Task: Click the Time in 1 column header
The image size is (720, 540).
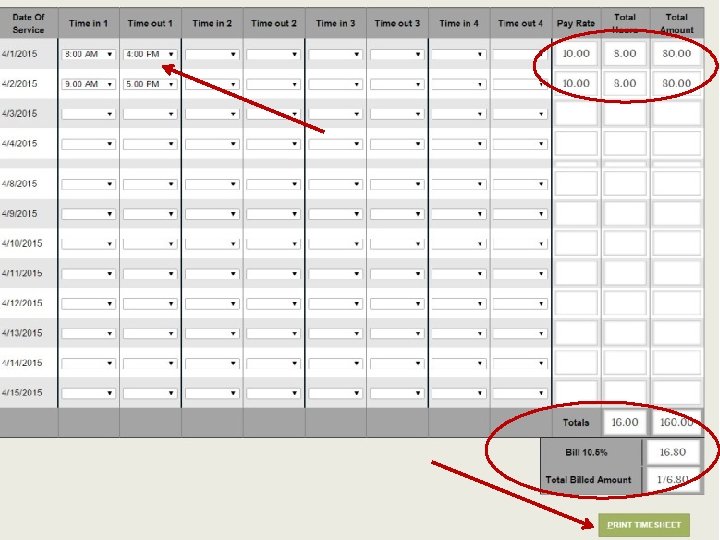Action: (88, 23)
